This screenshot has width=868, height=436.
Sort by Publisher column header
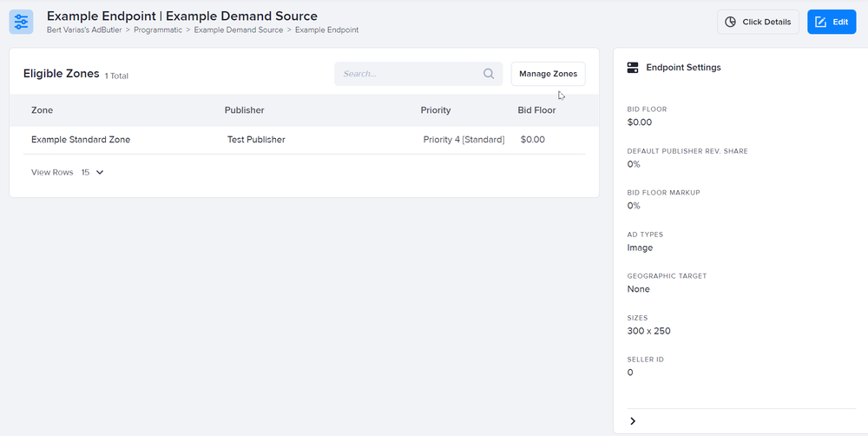coord(244,110)
